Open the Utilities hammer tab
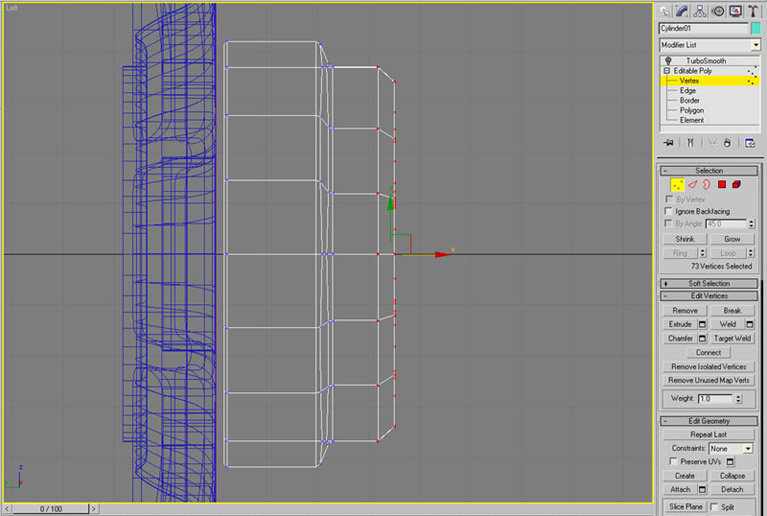Viewport: 767px width, 516px height. pos(752,11)
